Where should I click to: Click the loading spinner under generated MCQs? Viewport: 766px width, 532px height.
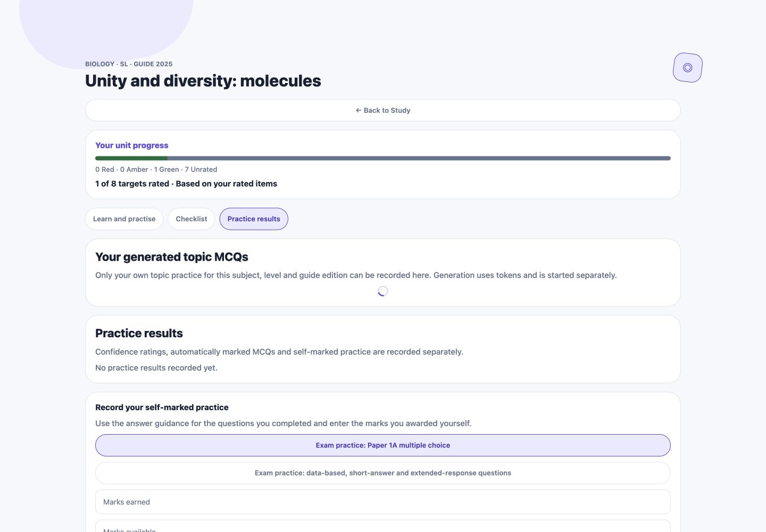[x=383, y=291]
